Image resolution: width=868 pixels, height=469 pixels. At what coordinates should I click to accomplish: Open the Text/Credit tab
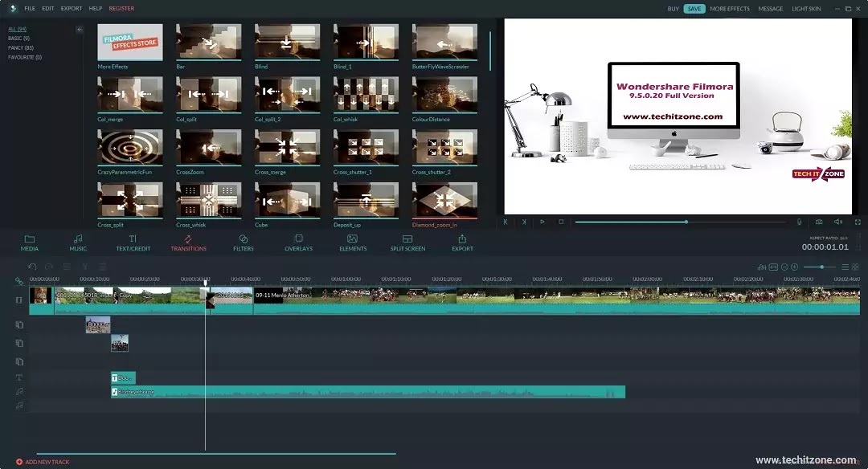[133, 243]
